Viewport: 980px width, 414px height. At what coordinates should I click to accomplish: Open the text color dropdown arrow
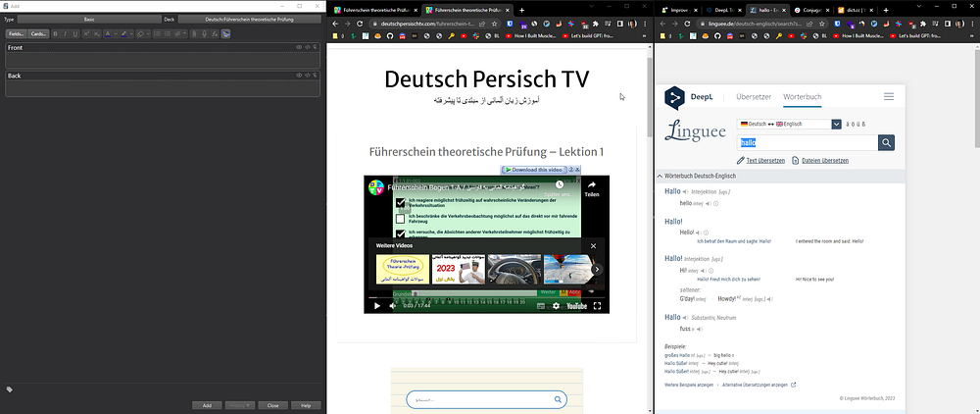tap(116, 33)
